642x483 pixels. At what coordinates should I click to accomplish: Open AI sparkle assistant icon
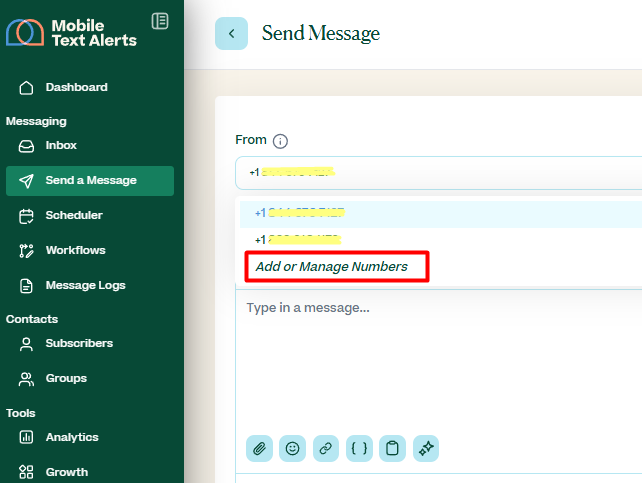pyautogui.click(x=426, y=449)
